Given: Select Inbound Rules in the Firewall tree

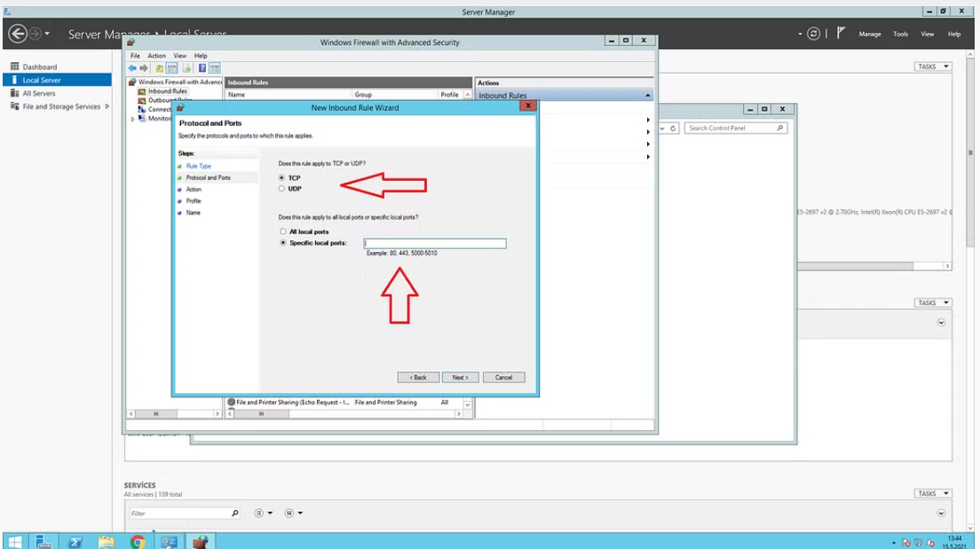Looking at the screenshot, I should coord(168,91).
